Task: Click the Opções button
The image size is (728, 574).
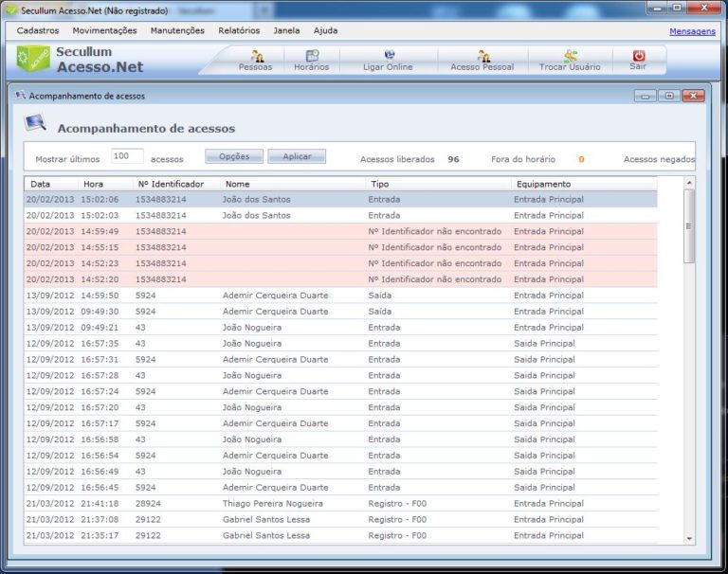Action: pos(234,156)
